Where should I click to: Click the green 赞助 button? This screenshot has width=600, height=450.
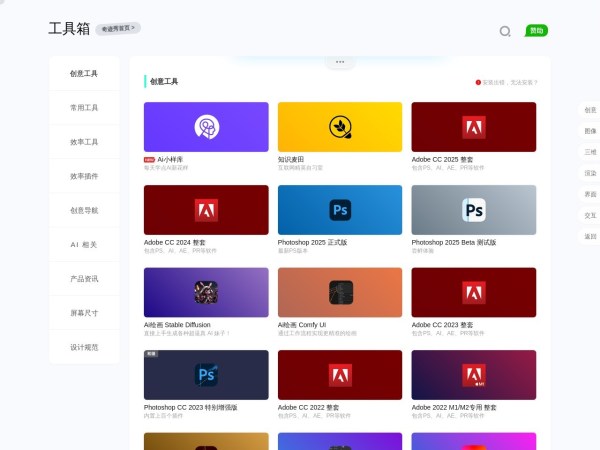[x=537, y=31]
